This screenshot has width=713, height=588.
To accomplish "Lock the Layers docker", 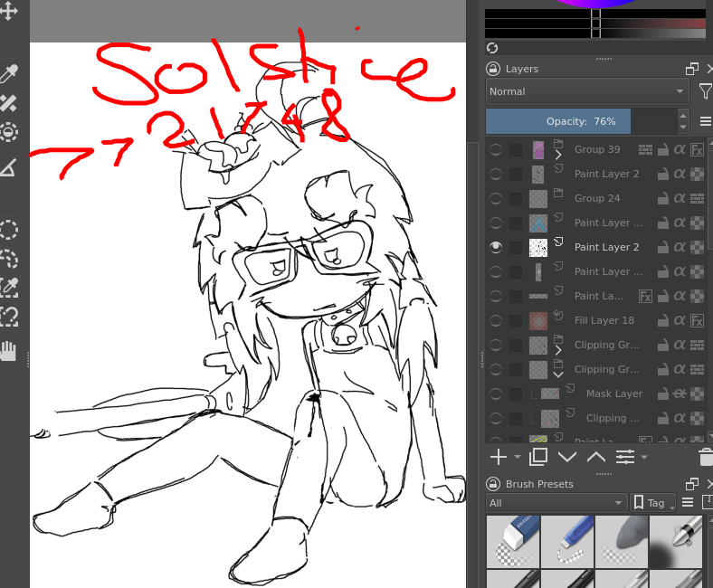I will click(493, 69).
